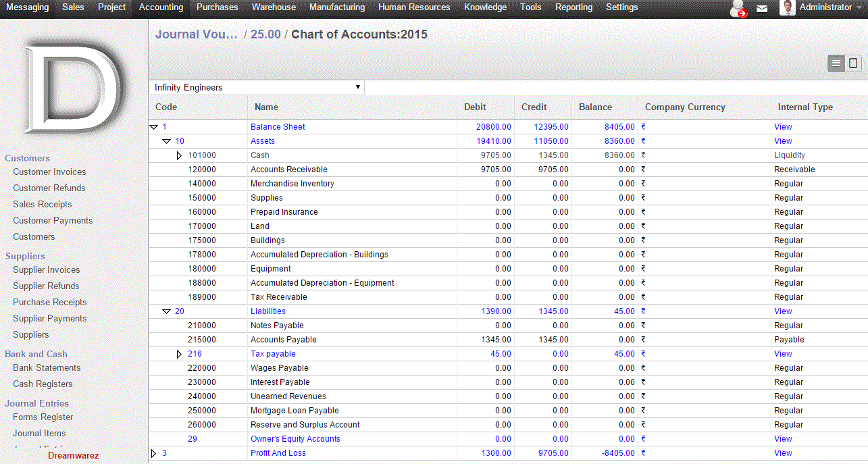Open Customer Invoices in sidebar

49,172
